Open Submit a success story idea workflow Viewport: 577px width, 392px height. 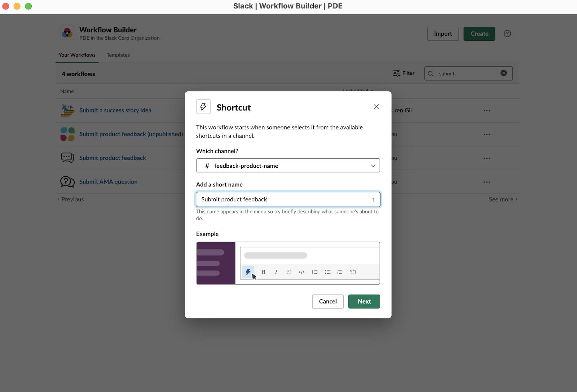(x=115, y=110)
